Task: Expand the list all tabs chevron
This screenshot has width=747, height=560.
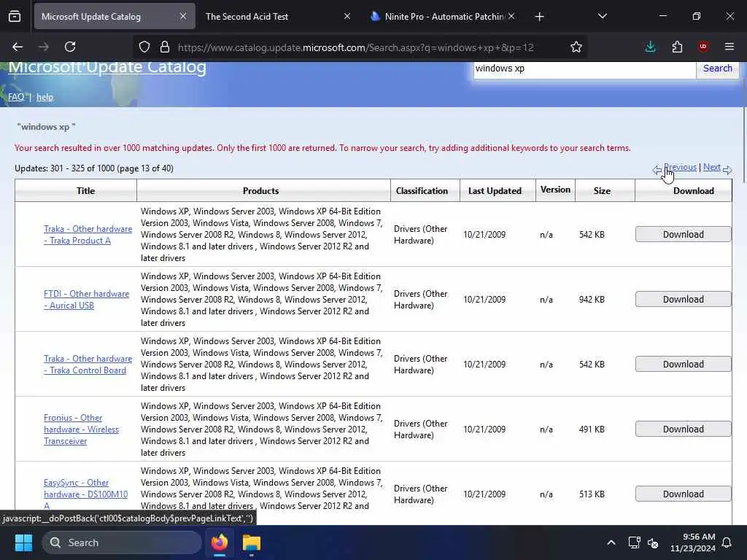Action: click(x=602, y=16)
